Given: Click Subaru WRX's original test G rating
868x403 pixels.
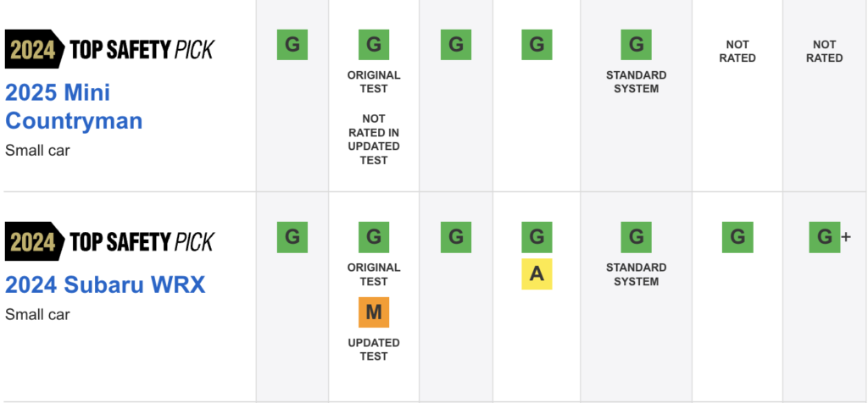Looking at the screenshot, I should tap(374, 237).
